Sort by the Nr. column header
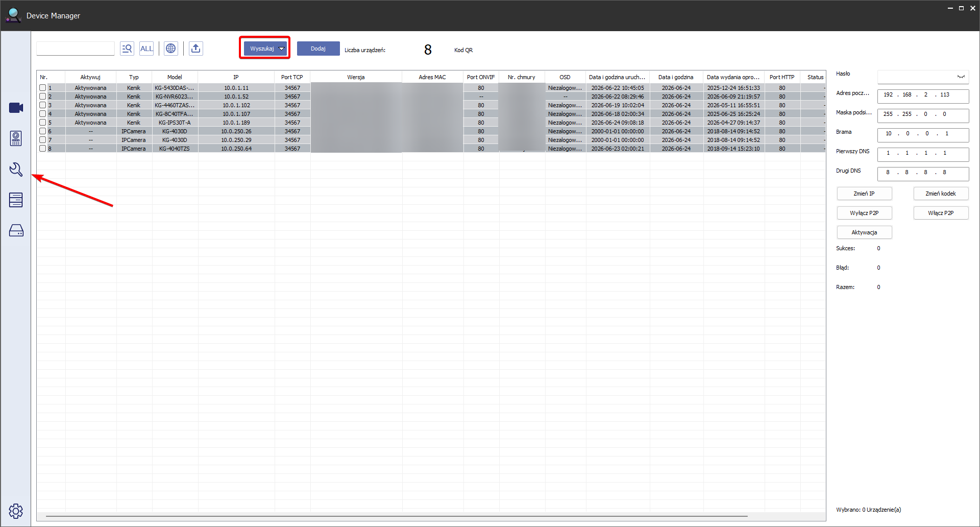The height and width of the screenshot is (527, 980). [x=51, y=77]
